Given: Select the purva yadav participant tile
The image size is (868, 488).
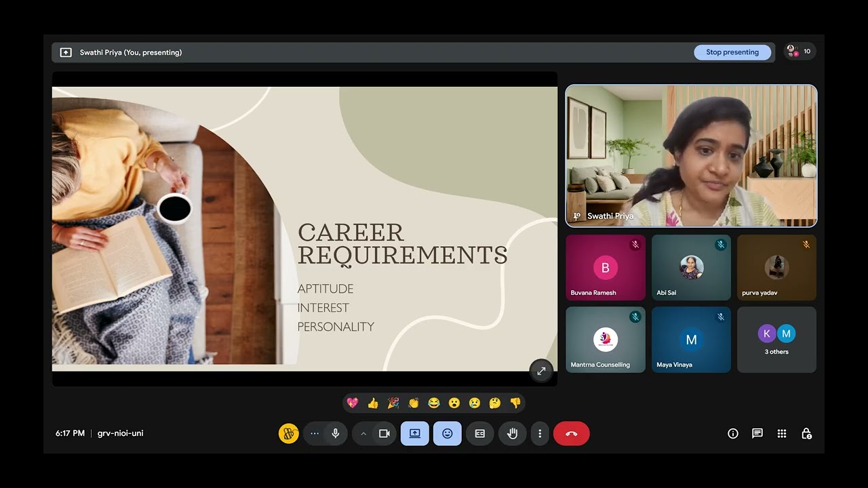Looking at the screenshot, I should pos(777,268).
